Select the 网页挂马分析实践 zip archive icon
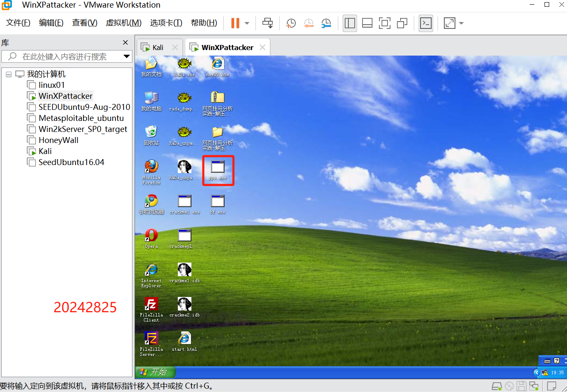This screenshot has height=392, width=567. [x=217, y=104]
